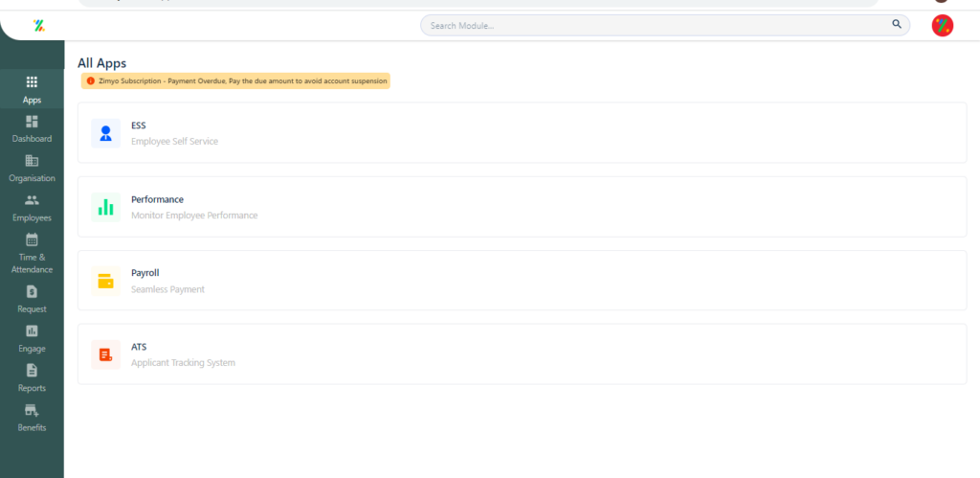The image size is (980, 478).
Task: Select the Time & Attendance menu label
Action: [32, 263]
